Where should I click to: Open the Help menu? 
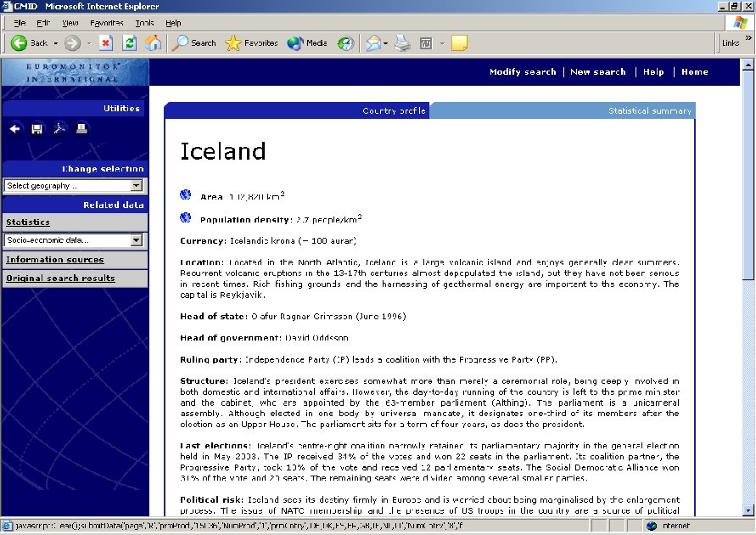coord(173,23)
